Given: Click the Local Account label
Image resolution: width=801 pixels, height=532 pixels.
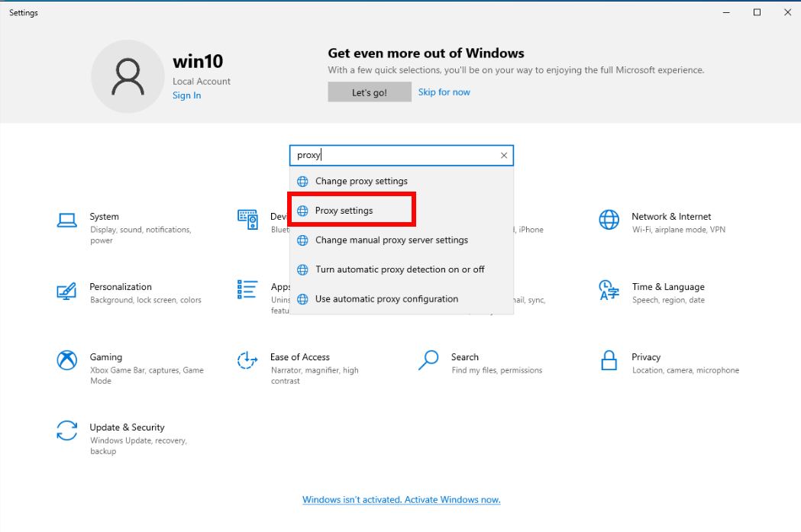Looking at the screenshot, I should (202, 81).
